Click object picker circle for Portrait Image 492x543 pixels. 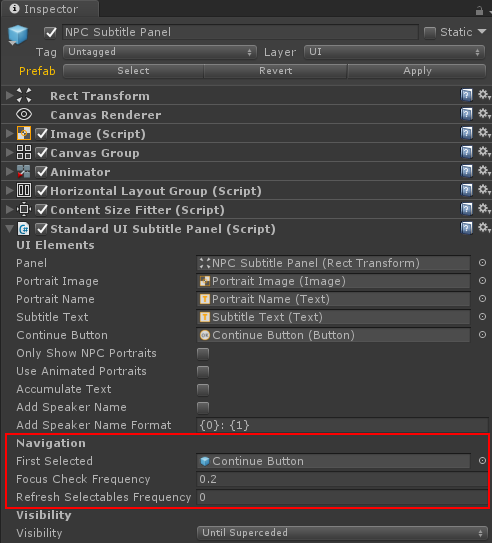point(482,281)
